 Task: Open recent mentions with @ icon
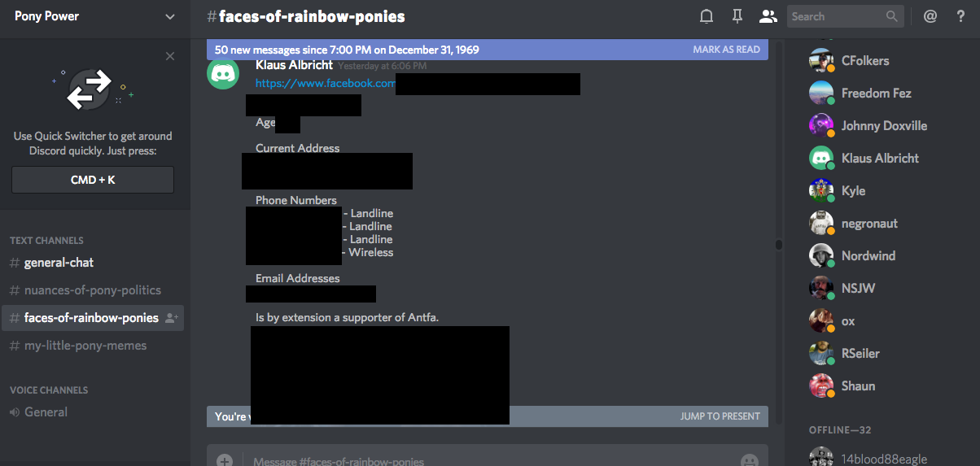930,16
